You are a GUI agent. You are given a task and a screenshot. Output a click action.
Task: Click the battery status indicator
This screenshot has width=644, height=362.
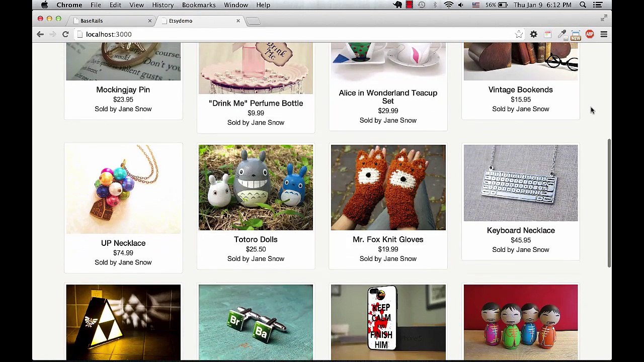(x=497, y=5)
